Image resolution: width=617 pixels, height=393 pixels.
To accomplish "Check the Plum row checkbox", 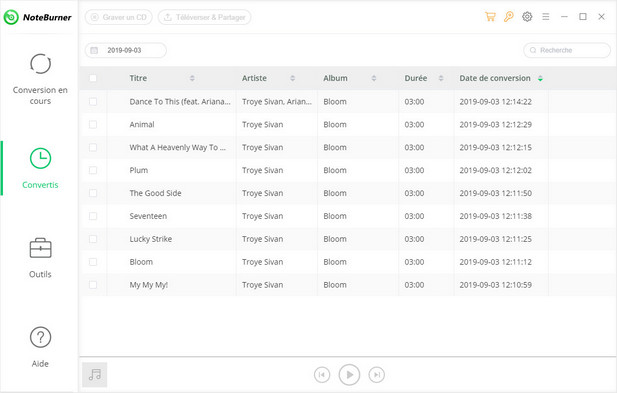I will (93, 170).
